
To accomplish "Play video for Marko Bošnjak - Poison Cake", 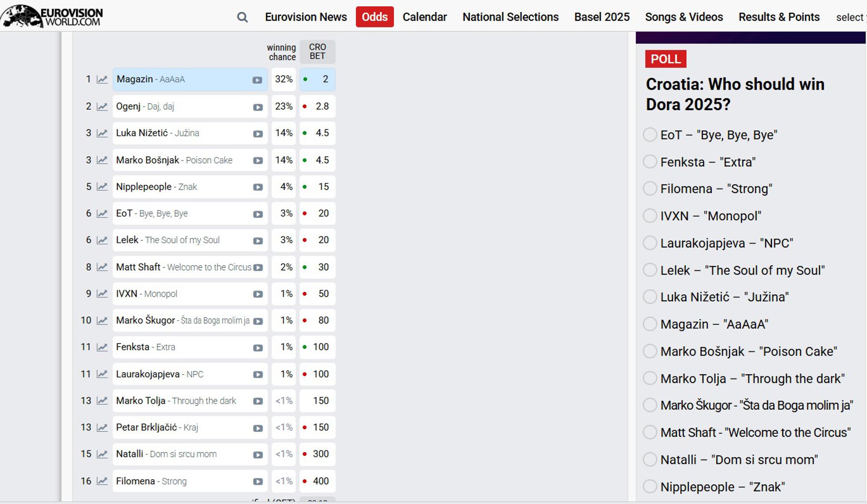I will coord(258,161).
